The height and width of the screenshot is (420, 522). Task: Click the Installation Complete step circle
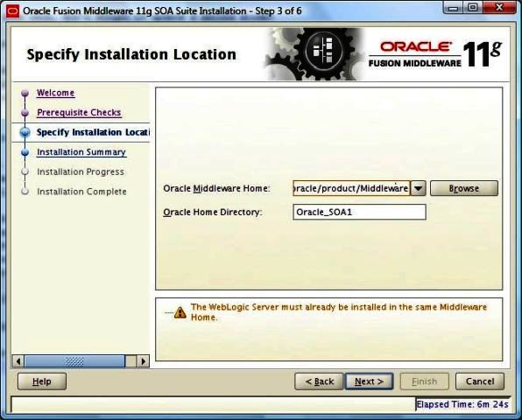click(25, 192)
